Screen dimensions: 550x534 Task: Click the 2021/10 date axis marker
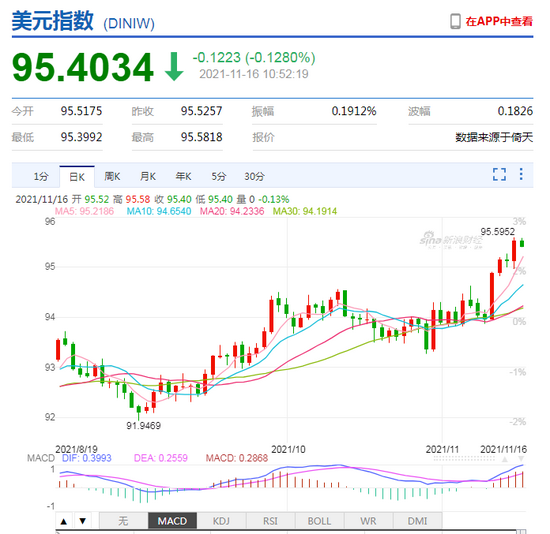288,449
